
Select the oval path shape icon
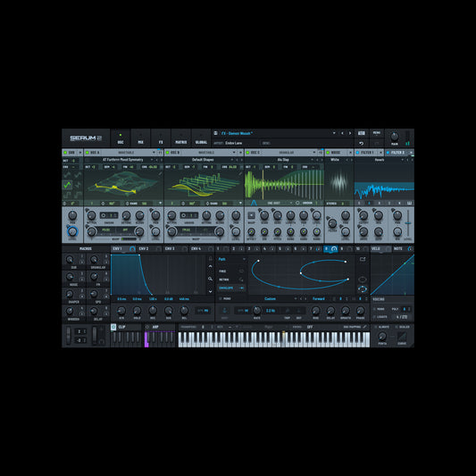[363, 280]
